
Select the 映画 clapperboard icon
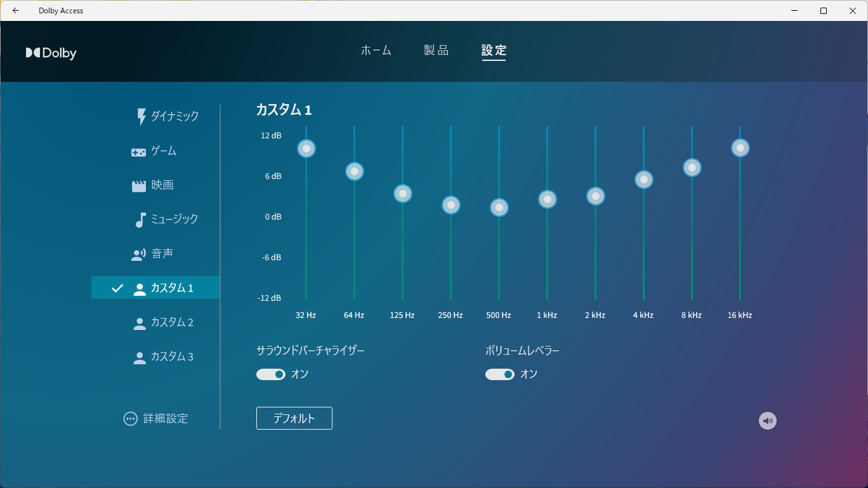[x=139, y=185]
